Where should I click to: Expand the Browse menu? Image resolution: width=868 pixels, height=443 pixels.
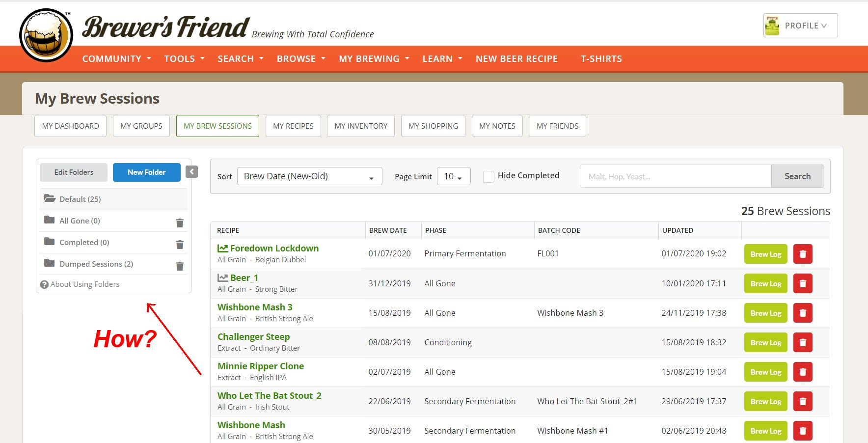(x=301, y=58)
